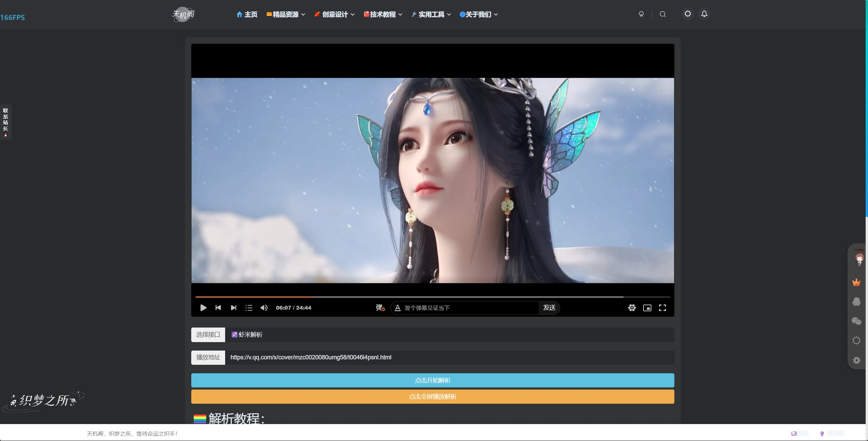Open the episode playlist icon

coord(249,308)
